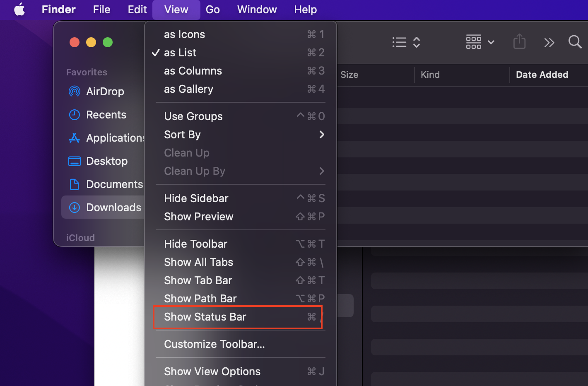
Task: Click the Search magnifier icon
Action: point(575,42)
